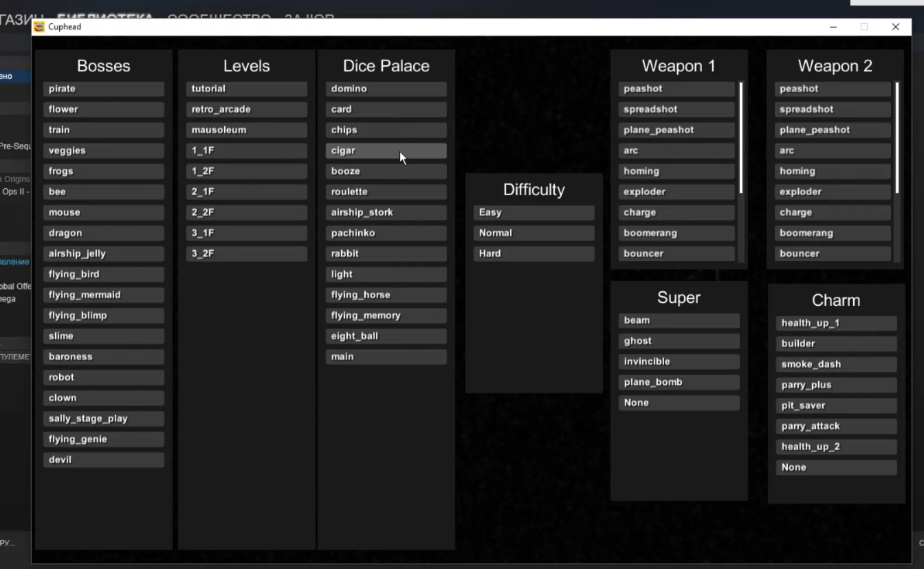Pick eight_ball in Dice Palace
This screenshot has height=569, width=924.
point(386,337)
